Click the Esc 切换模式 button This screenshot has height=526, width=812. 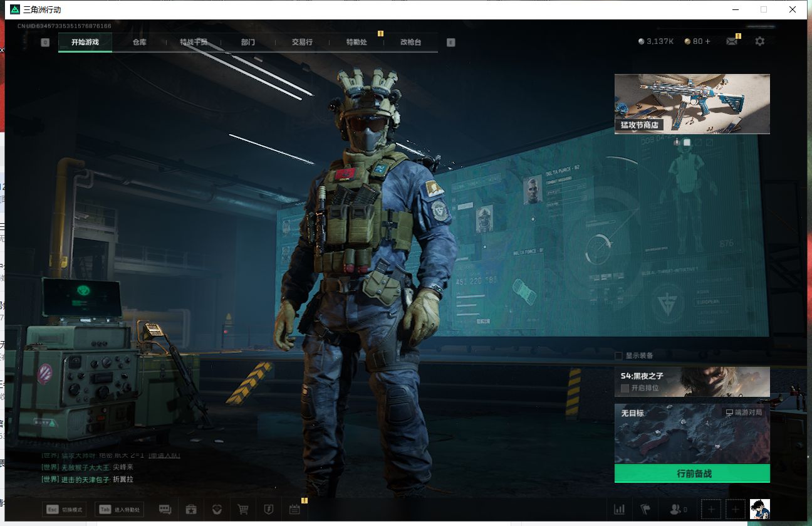pos(64,510)
